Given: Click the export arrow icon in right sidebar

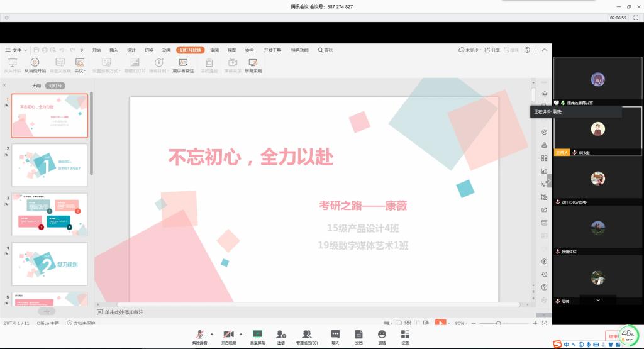Looking at the screenshot, I should (x=544, y=210).
